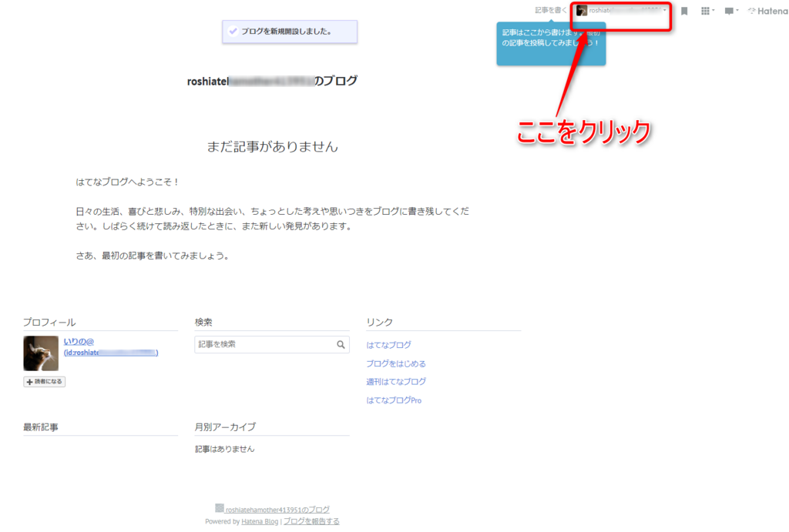The width and height of the screenshot is (789, 532).
Task: Click the checkmark icon in new blog banner
Action: [x=233, y=32]
